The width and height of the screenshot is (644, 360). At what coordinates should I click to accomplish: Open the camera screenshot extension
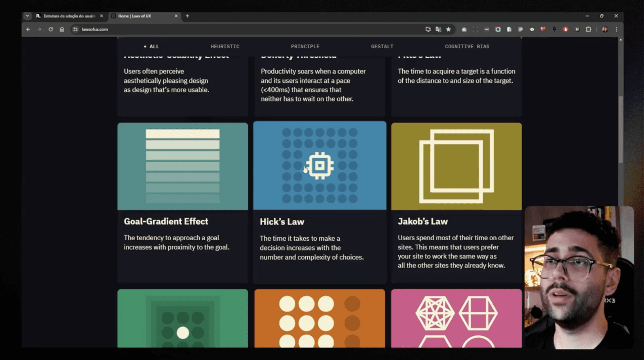(x=464, y=29)
